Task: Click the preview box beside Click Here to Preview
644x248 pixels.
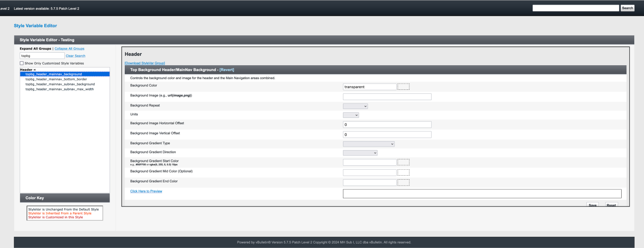Action: pyautogui.click(x=482, y=193)
